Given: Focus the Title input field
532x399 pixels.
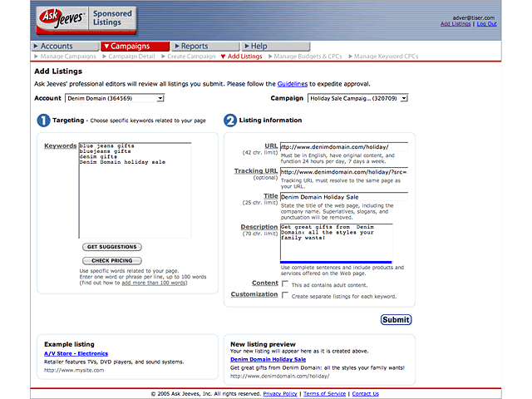Looking at the screenshot, I should [343, 197].
